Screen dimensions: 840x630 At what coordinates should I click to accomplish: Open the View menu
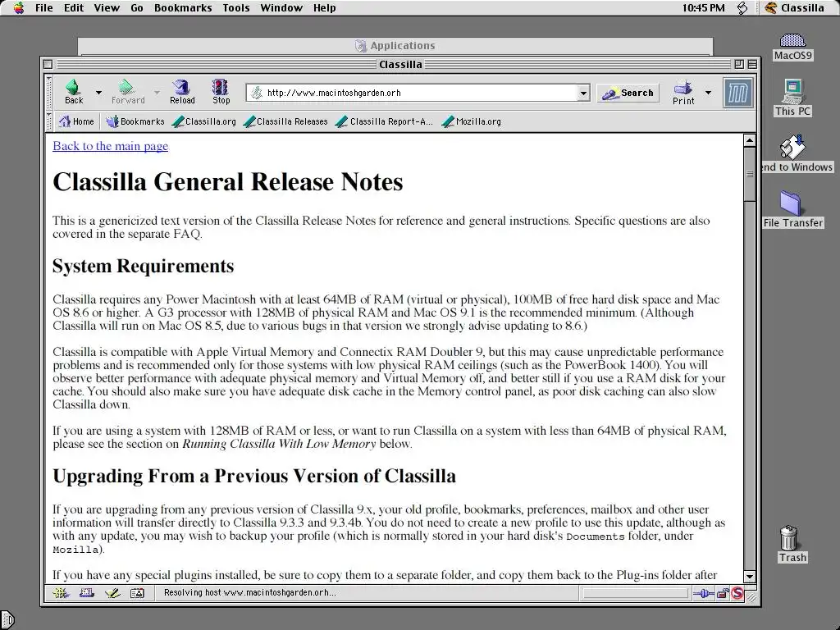pos(107,8)
